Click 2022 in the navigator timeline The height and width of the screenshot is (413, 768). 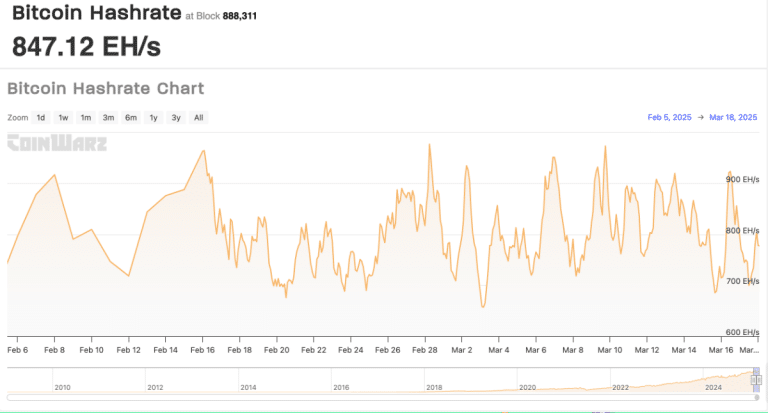pyautogui.click(x=620, y=386)
